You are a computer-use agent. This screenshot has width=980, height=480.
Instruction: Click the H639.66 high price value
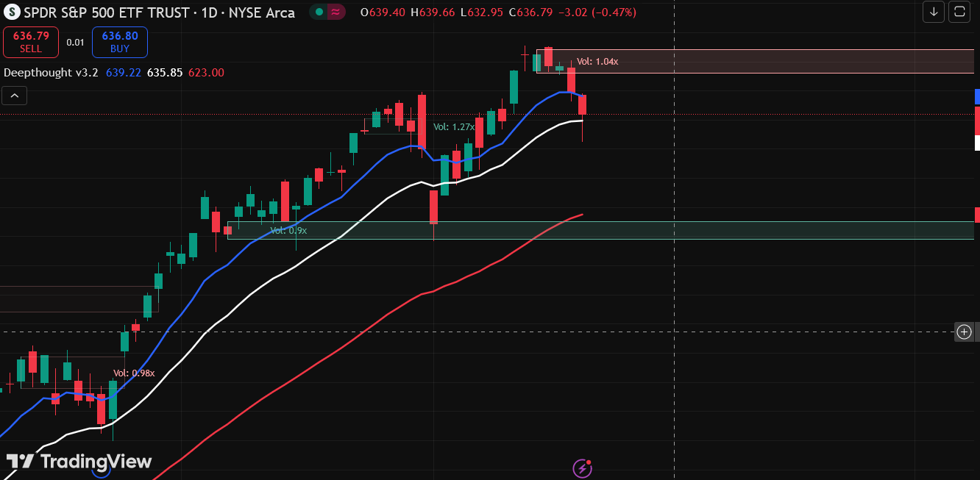point(433,12)
